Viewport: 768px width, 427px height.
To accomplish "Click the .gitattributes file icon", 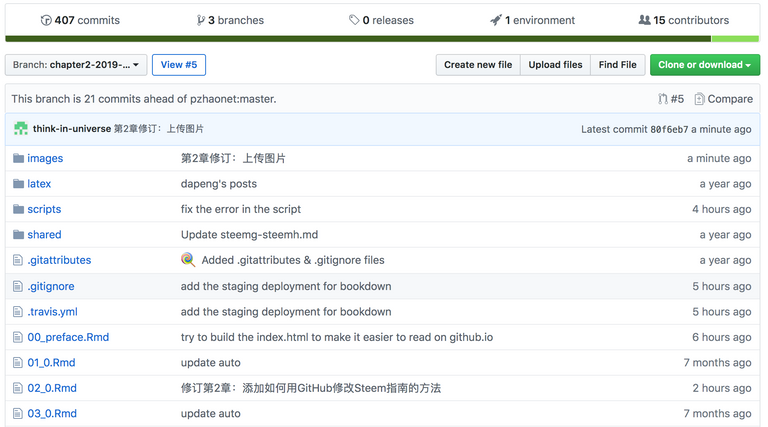I will coord(18,260).
